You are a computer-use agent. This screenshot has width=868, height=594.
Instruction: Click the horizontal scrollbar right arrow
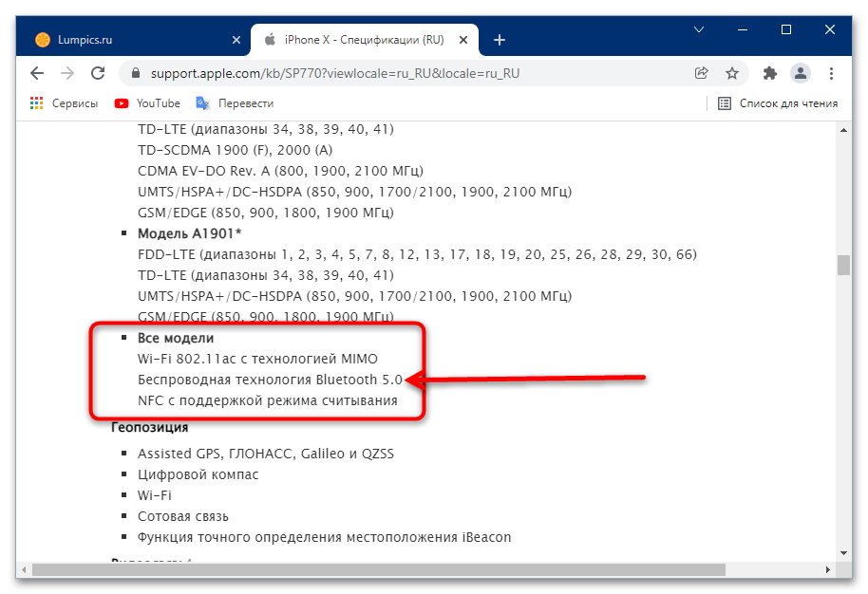pyautogui.click(x=828, y=569)
